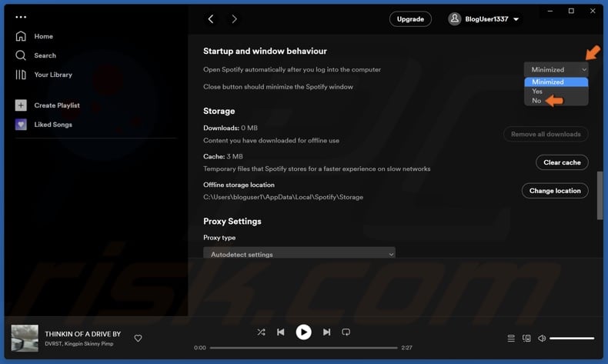Click the Create Playlist plus icon

[x=21, y=105]
